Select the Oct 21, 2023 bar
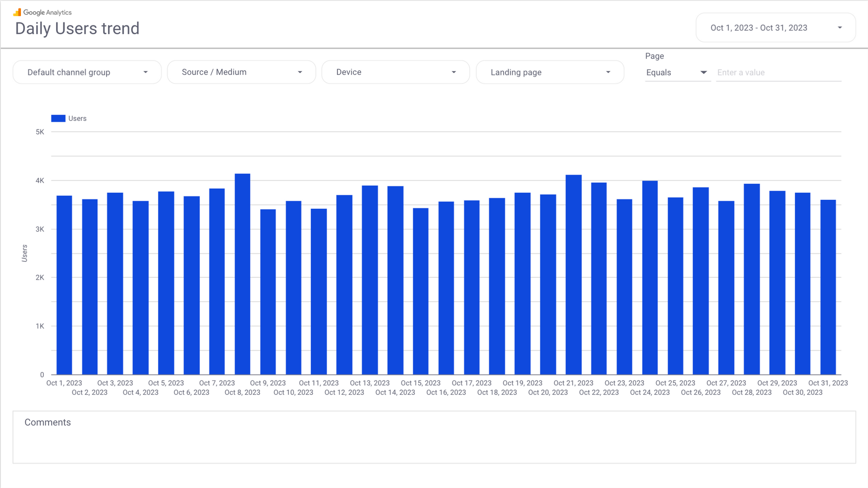 (x=573, y=275)
